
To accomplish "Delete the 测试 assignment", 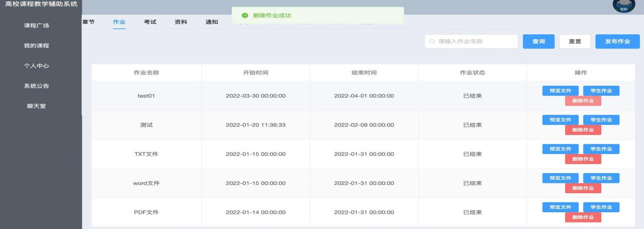I will 583,130.
